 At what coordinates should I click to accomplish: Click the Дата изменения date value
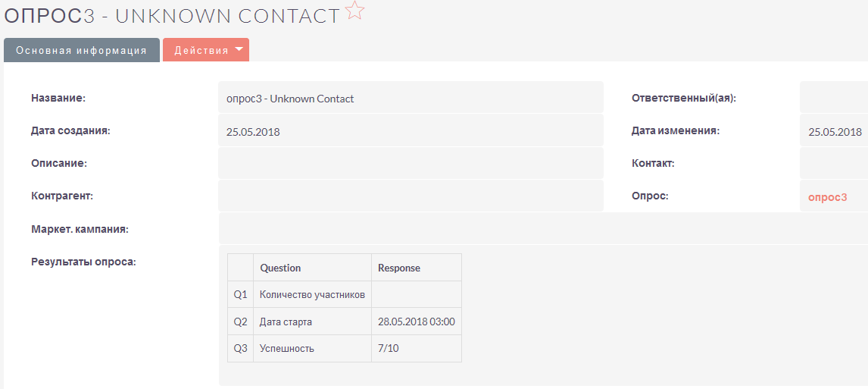pos(835,132)
